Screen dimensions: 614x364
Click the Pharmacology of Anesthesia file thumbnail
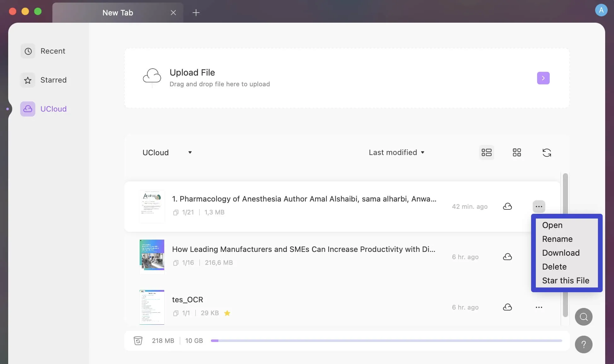coord(151,206)
